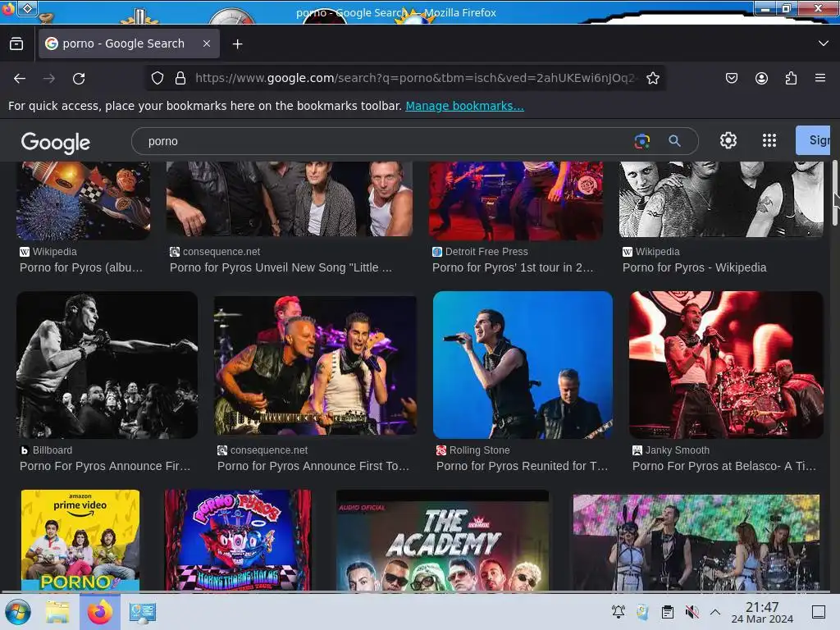The width and height of the screenshot is (840, 630).
Task: Search by image with Google Lens icon
Action: point(641,141)
